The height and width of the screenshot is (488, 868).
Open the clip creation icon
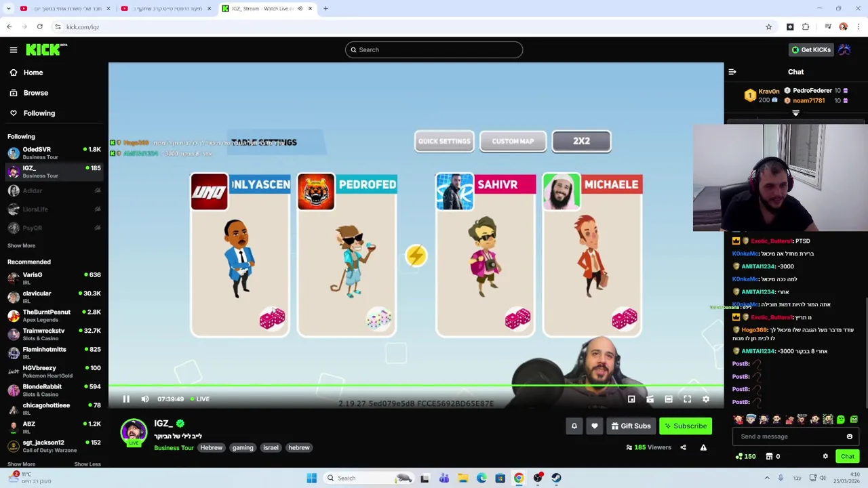[x=650, y=399]
